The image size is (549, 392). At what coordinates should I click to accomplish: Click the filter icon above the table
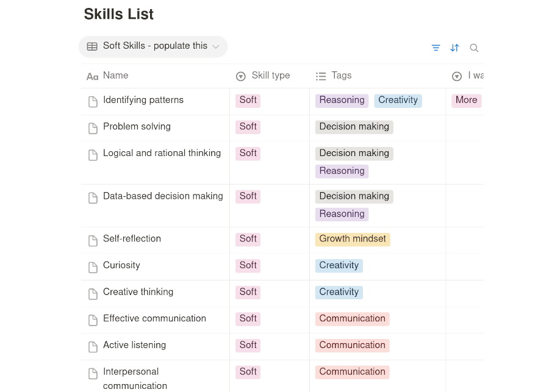[x=436, y=48]
